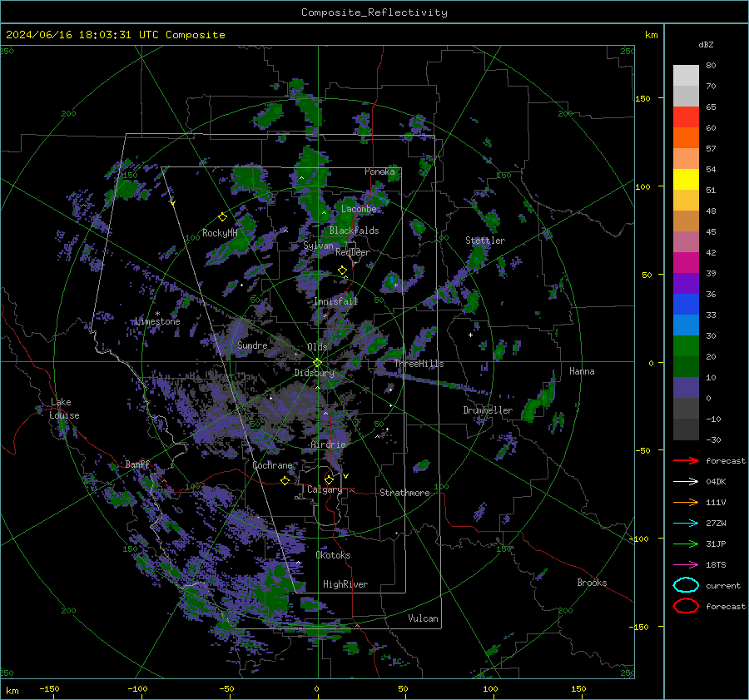Screen dimensions: 749x700
Task: Click the RedDeer city label
Action: pyautogui.click(x=353, y=252)
